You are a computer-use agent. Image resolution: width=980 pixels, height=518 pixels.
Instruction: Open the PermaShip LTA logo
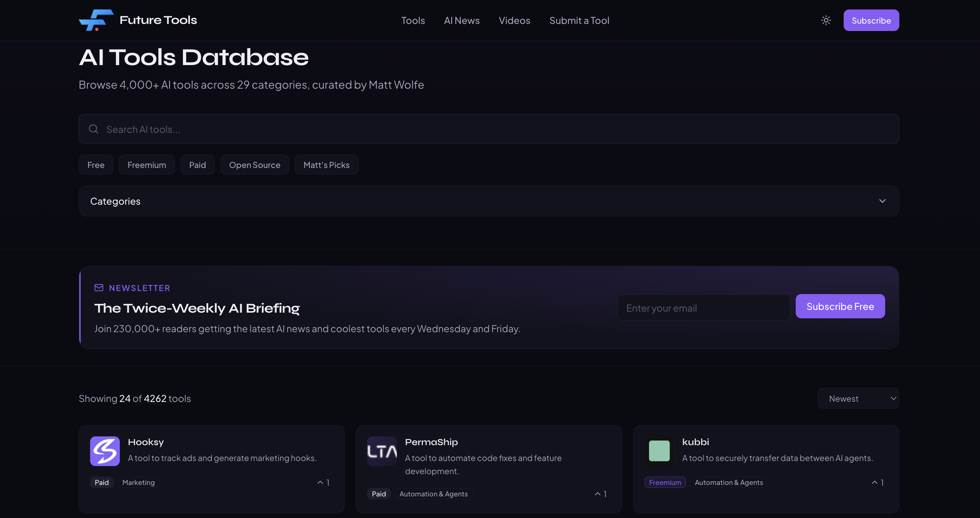click(382, 451)
